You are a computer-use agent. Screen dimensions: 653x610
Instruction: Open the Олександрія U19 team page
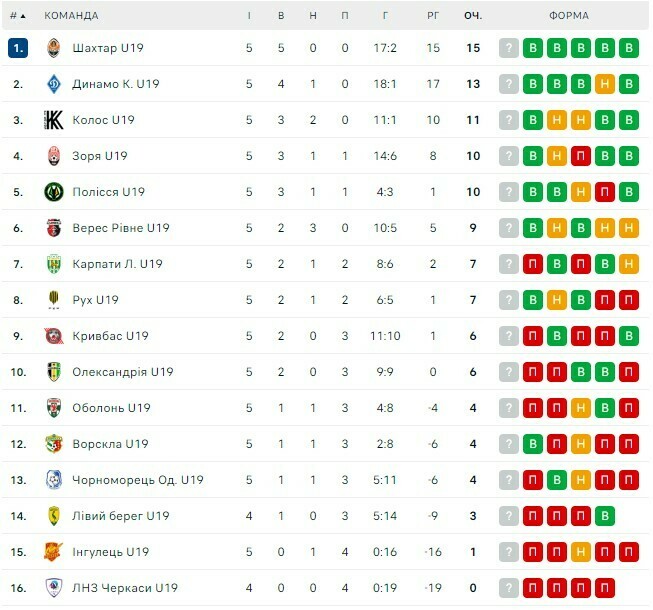122,372
